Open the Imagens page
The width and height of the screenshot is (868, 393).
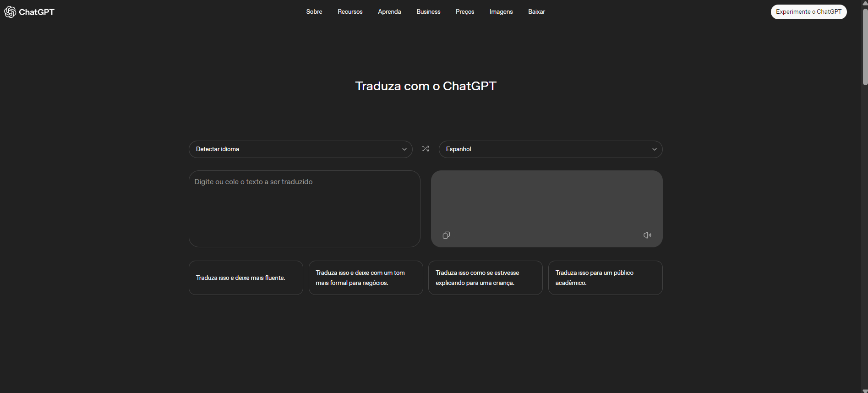click(x=501, y=12)
